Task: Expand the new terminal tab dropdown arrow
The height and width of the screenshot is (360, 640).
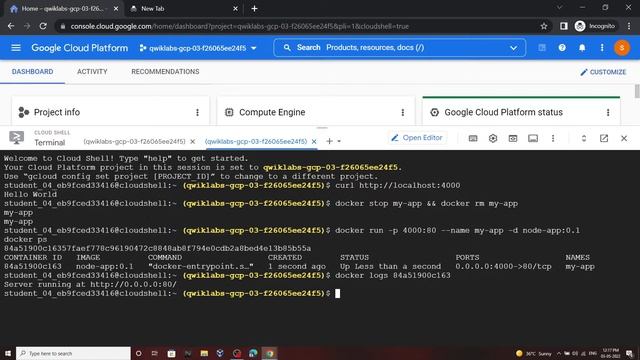Action: click(x=339, y=142)
